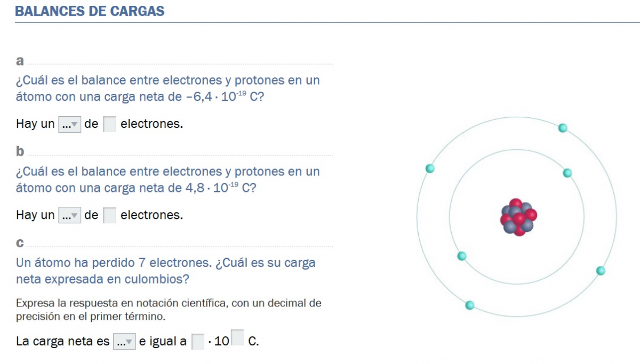Open the 'La carga neta es' dropdown
This screenshot has height=364, width=640.
124,342
